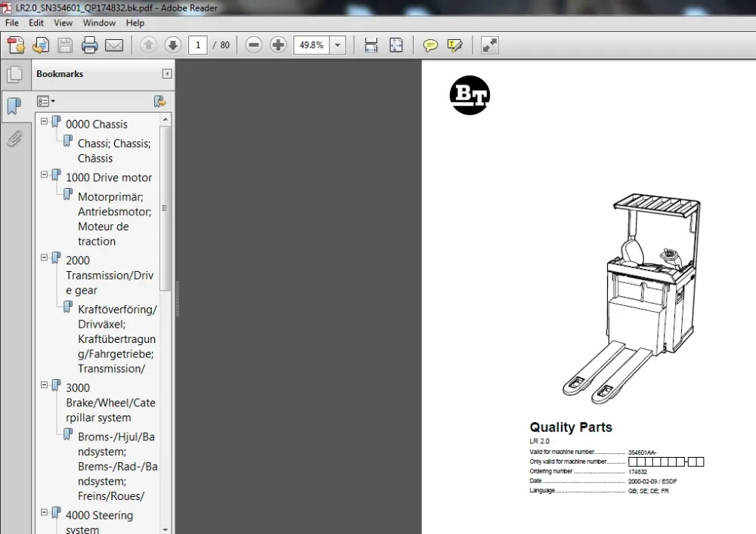The height and width of the screenshot is (534, 756).
Task: Open the Attachments paperclip panel
Action: pyautogui.click(x=14, y=138)
